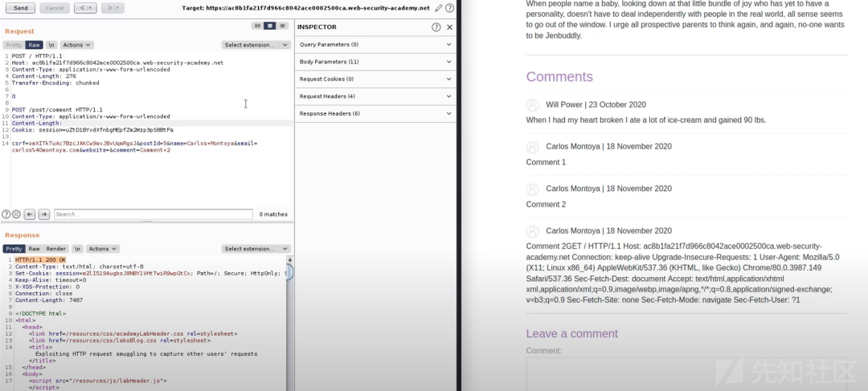Jump to next search match arrow
868x391 pixels.
tap(43, 214)
